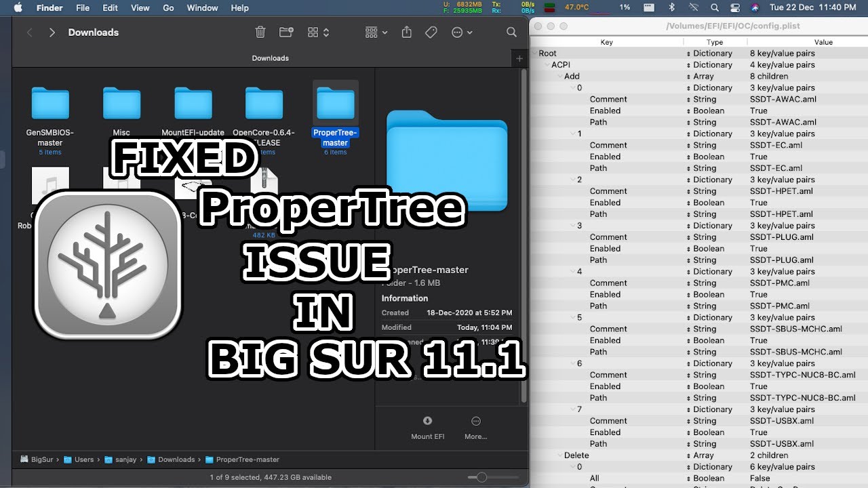Collapse the Root node in plist
The width and height of the screenshot is (868, 488).
534,54
